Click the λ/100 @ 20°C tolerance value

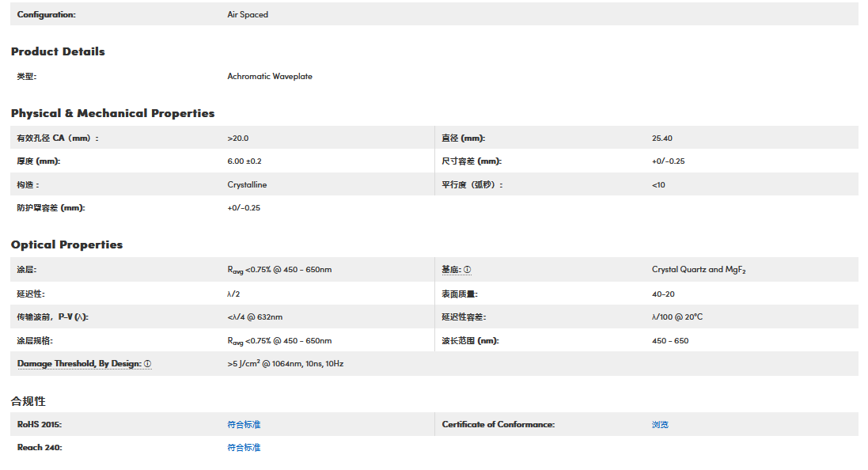[x=677, y=317]
